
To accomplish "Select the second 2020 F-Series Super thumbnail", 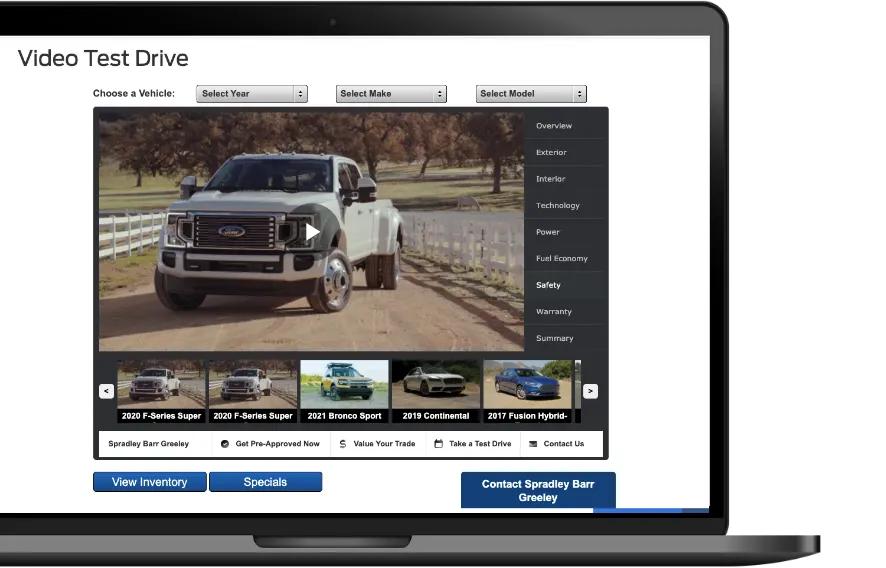I will pos(253,391).
